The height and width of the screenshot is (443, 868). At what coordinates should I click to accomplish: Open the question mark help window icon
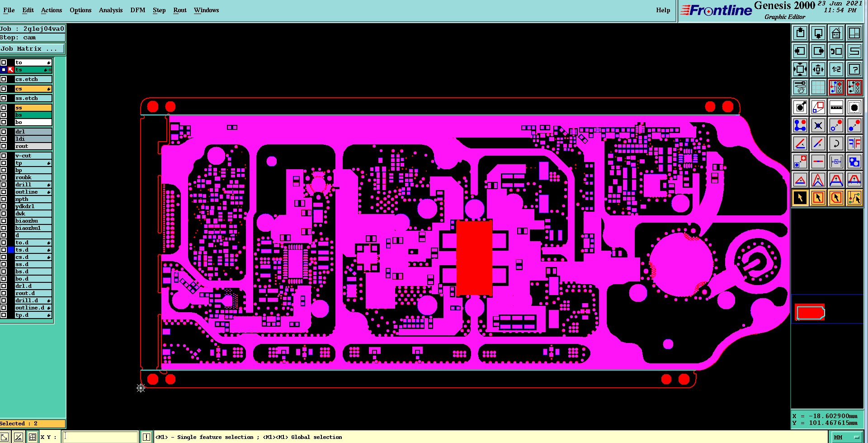click(x=854, y=69)
